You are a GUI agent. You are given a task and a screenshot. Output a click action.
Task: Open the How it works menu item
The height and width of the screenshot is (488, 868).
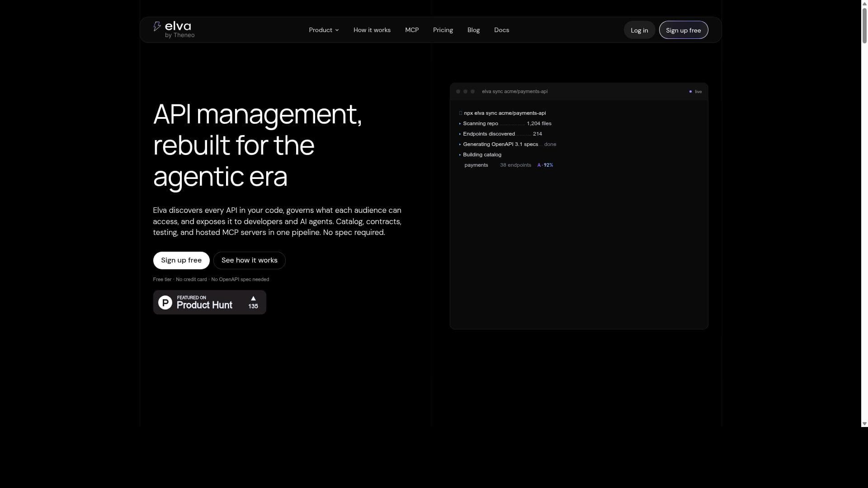tap(372, 30)
